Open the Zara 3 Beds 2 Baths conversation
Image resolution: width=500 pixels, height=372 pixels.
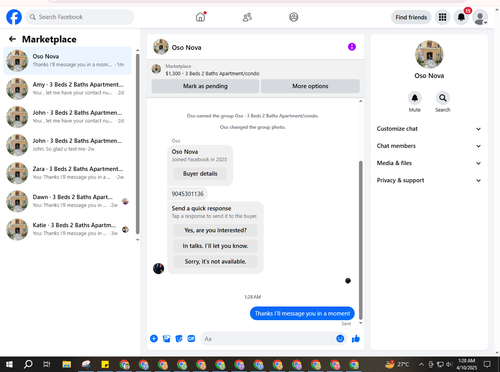(67, 173)
